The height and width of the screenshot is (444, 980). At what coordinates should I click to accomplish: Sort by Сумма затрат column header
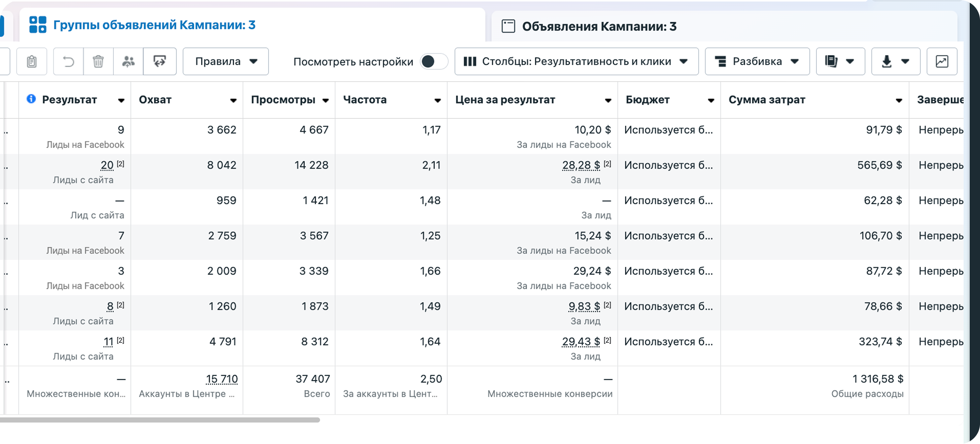[815, 100]
